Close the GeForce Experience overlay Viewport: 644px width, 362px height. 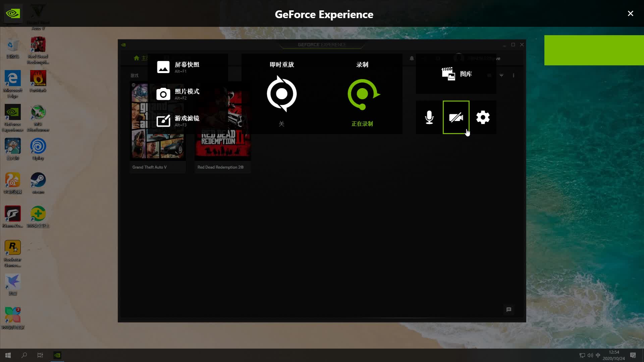click(x=631, y=13)
